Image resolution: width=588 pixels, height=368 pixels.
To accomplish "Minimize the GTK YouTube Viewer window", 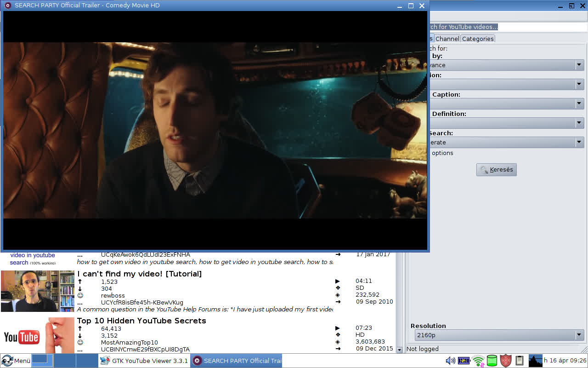I will point(561,6).
